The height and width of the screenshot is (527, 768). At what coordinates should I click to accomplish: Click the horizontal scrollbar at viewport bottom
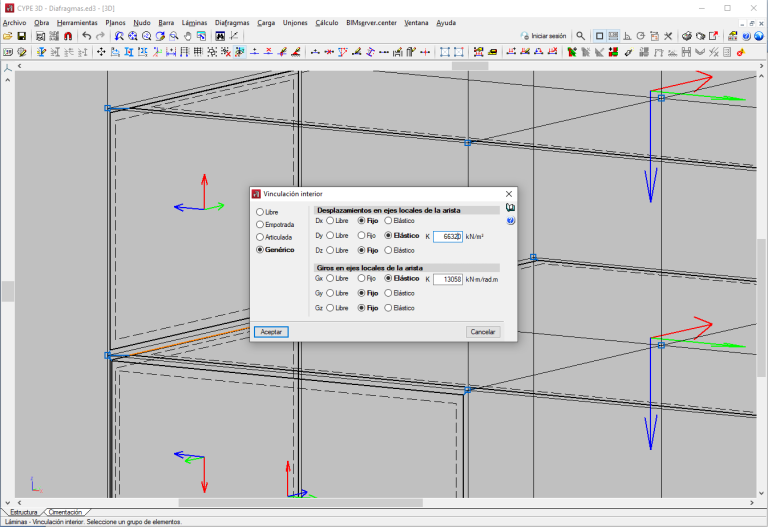[300, 503]
